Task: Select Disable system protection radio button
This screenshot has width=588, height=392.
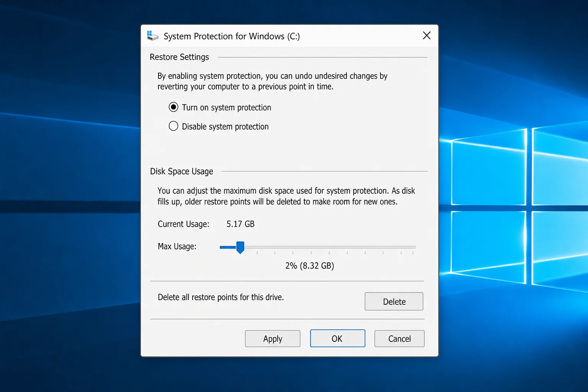Action: click(x=173, y=126)
